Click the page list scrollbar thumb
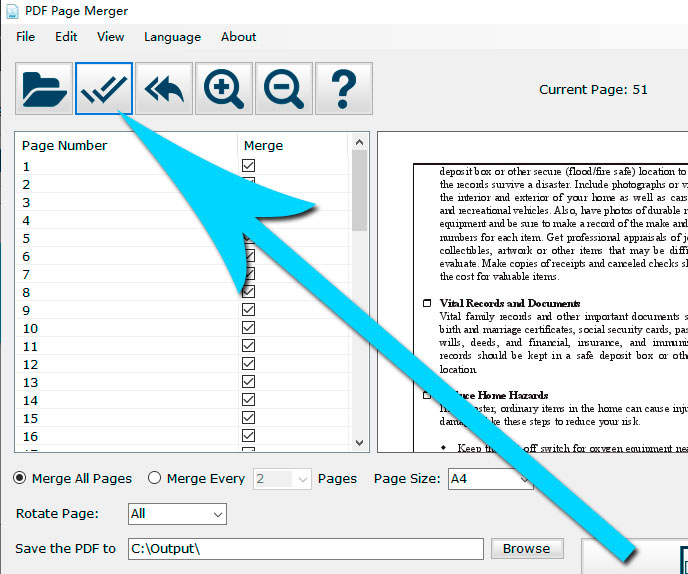 (x=359, y=190)
